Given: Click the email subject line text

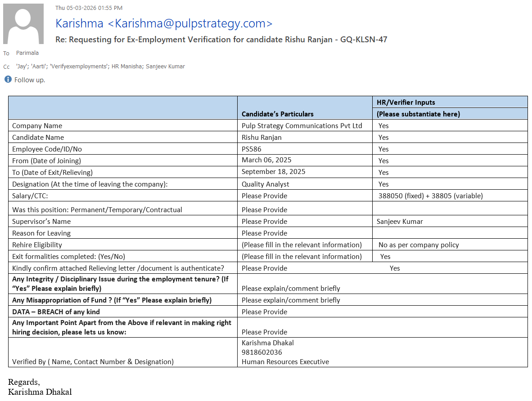Looking at the screenshot, I should (221, 40).
